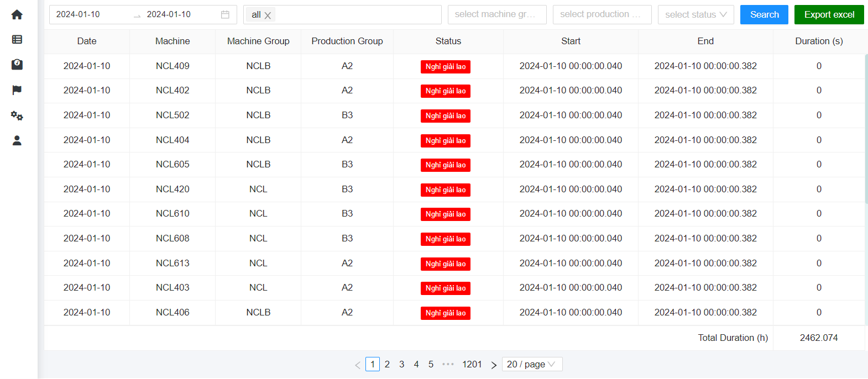Click the Status column header
This screenshot has width=868, height=379.
448,41
